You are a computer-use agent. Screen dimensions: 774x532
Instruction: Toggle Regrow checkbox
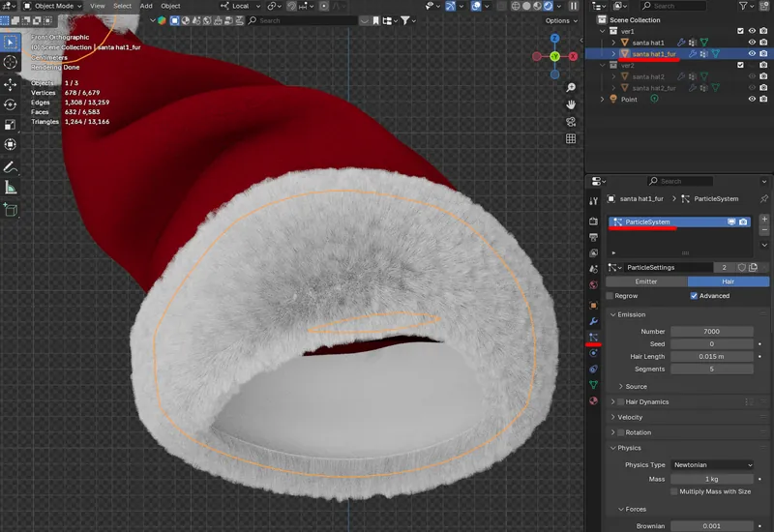point(610,296)
